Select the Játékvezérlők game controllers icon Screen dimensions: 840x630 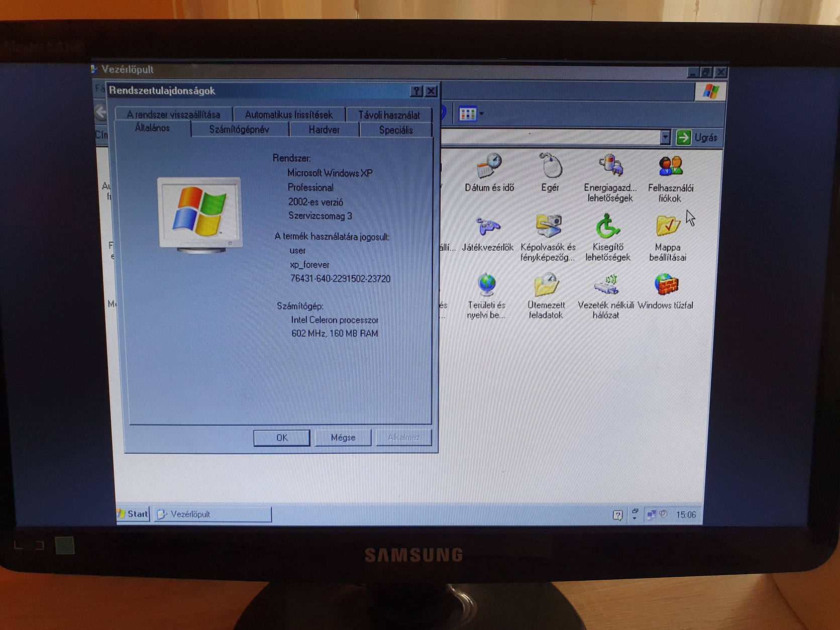(x=488, y=233)
